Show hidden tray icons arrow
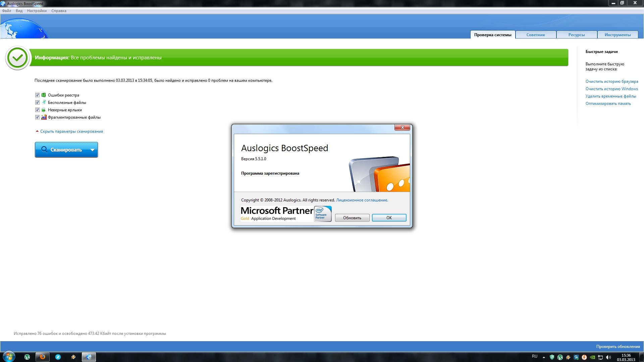The height and width of the screenshot is (362, 644). (544, 357)
